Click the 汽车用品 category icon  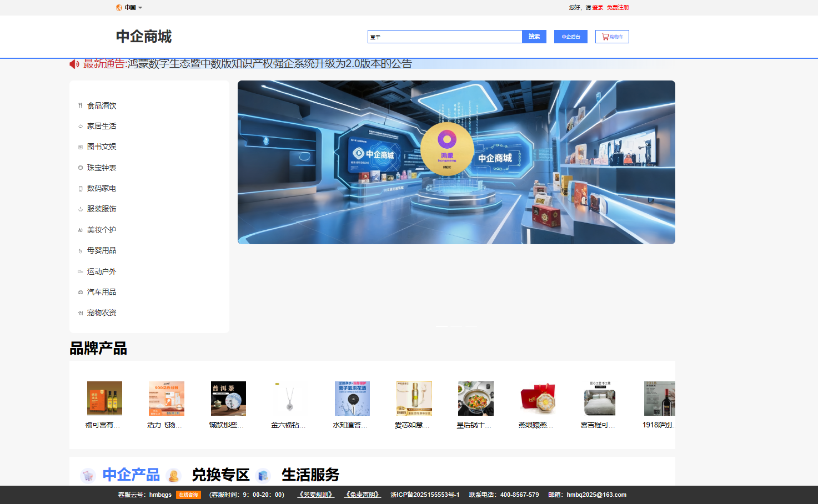(x=80, y=291)
